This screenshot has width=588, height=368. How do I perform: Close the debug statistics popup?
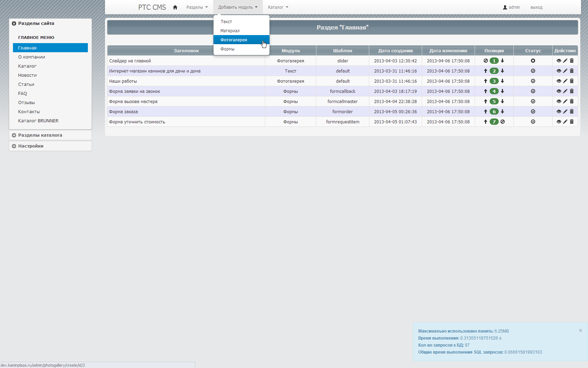coord(580,330)
